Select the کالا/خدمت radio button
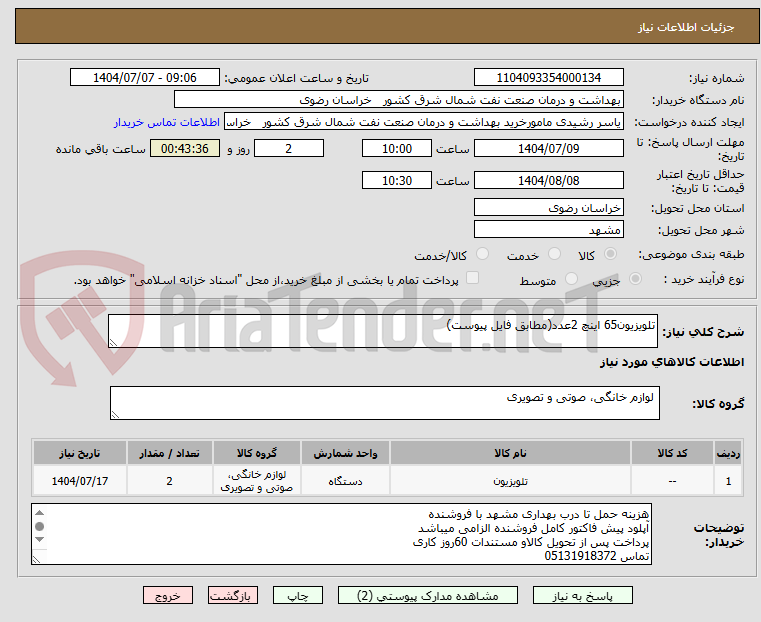This screenshot has width=761, height=622. coord(482,254)
